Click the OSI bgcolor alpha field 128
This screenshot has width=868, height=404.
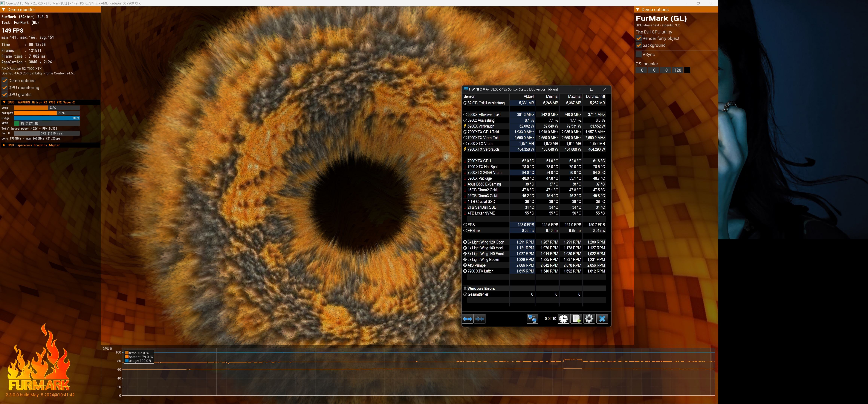pos(678,70)
